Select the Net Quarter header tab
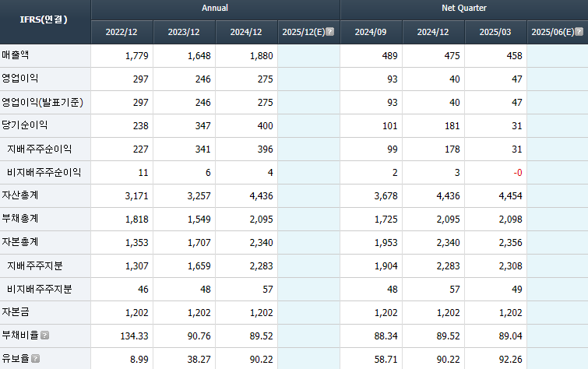Screen dimensions: 588x369 pyautogui.click(x=464, y=9)
